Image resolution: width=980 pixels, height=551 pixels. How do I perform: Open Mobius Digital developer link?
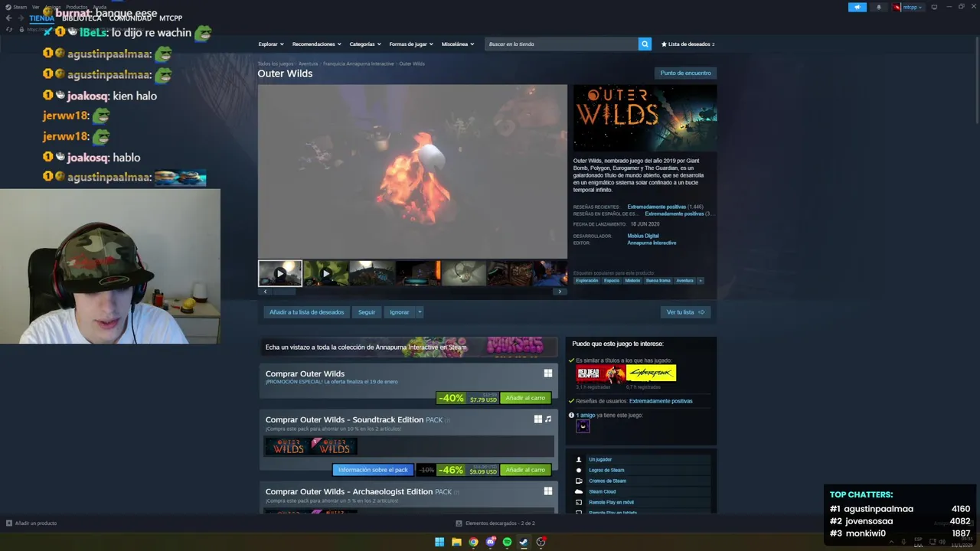(642, 236)
